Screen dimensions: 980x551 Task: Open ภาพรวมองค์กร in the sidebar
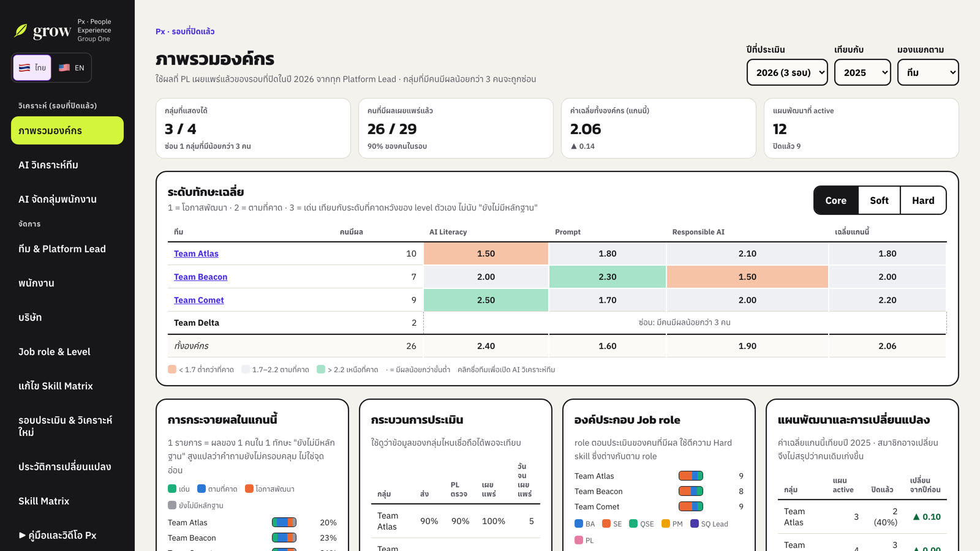[x=67, y=130]
